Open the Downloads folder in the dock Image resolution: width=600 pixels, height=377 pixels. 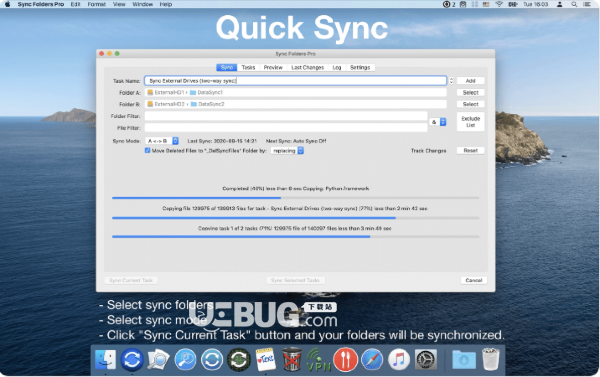[464, 360]
